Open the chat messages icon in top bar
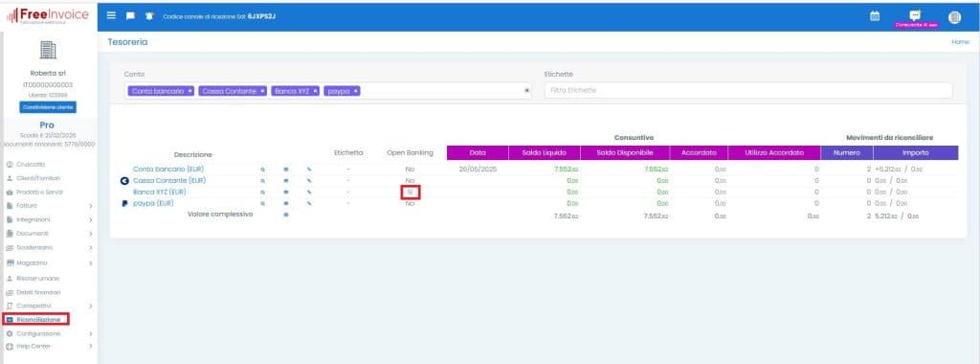 pos(130,15)
